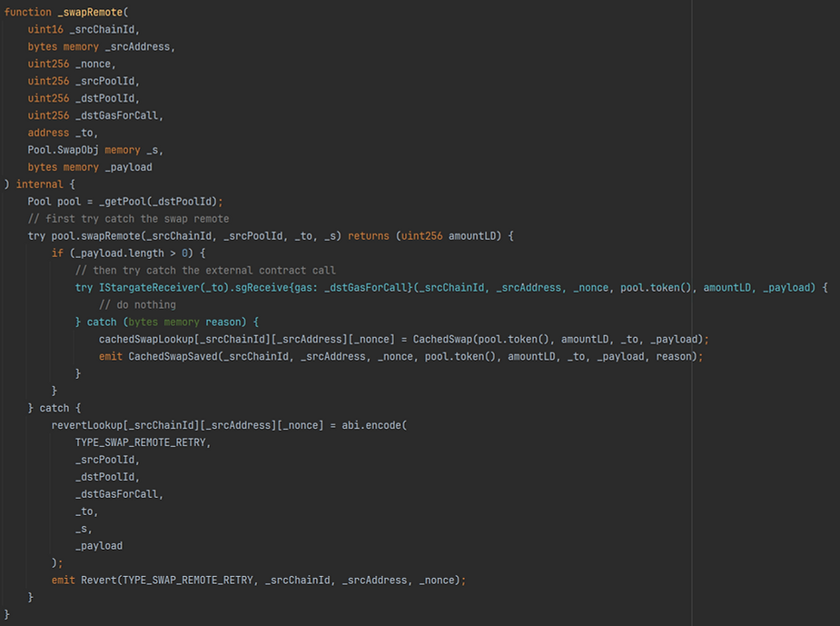840x626 pixels.
Task: Click TYPE_SWAP_REMOTE_RETRY inside abi.encode arguments
Action: pos(141,442)
